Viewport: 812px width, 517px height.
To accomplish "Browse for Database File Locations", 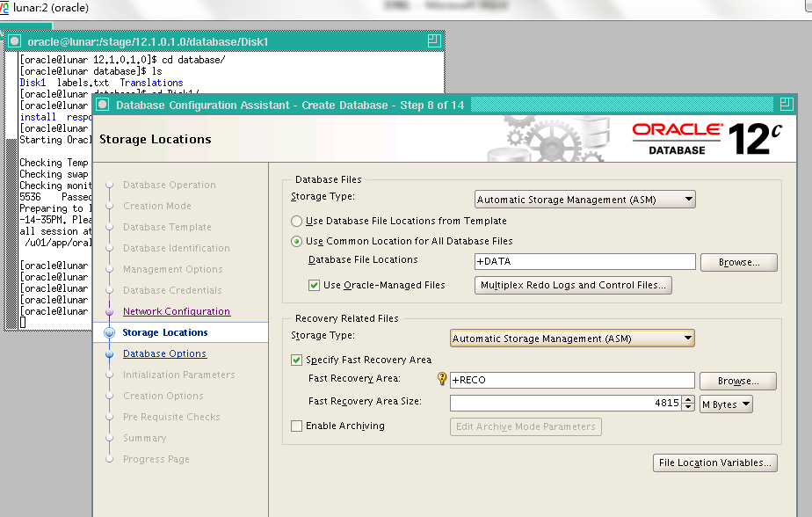I will 739,262.
